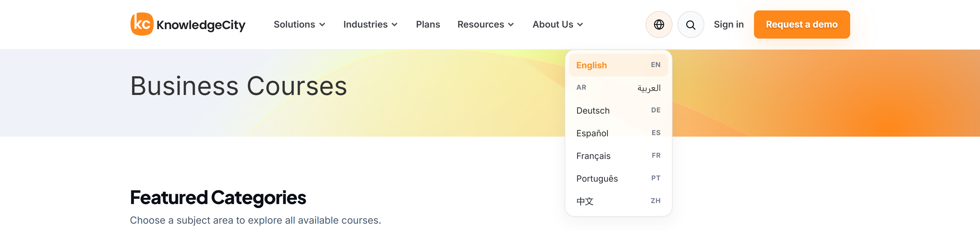
Task: Expand the Solutions dropdown menu
Action: click(x=300, y=24)
